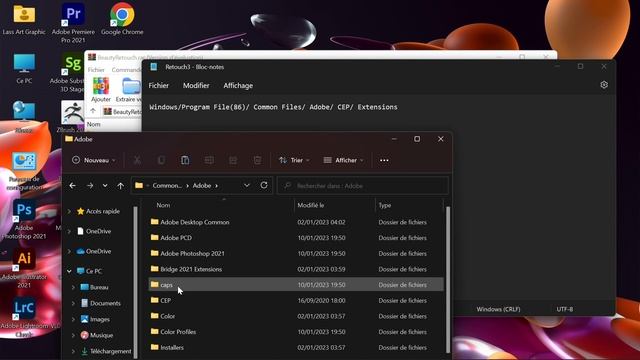Select the Adobe PCD folder
Viewport: 640px width, 360px height.
tap(296, 238)
